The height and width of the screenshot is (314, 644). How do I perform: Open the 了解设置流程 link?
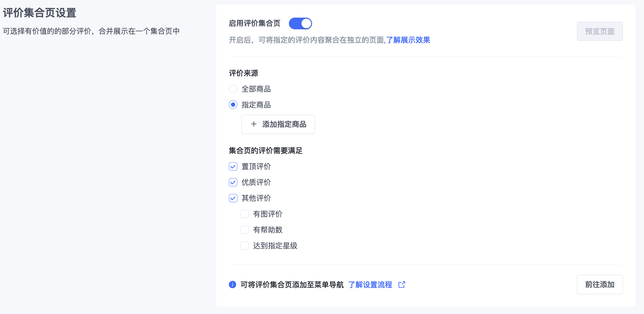370,285
